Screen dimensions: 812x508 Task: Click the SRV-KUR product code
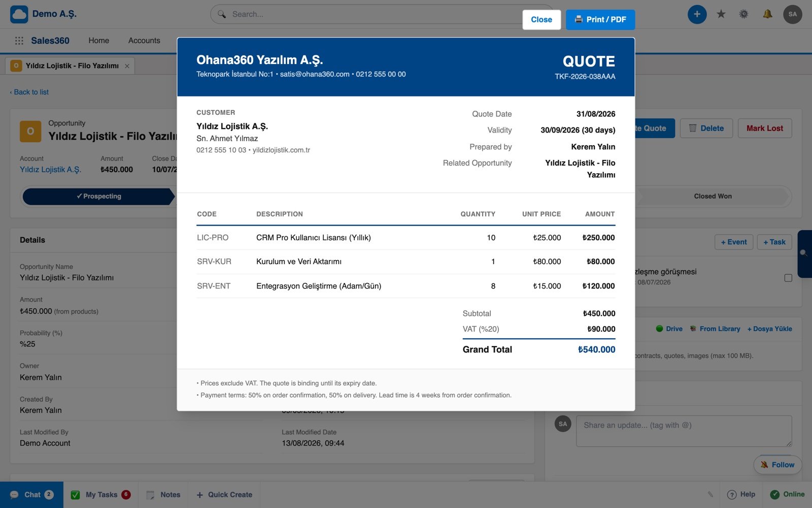(214, 262)
